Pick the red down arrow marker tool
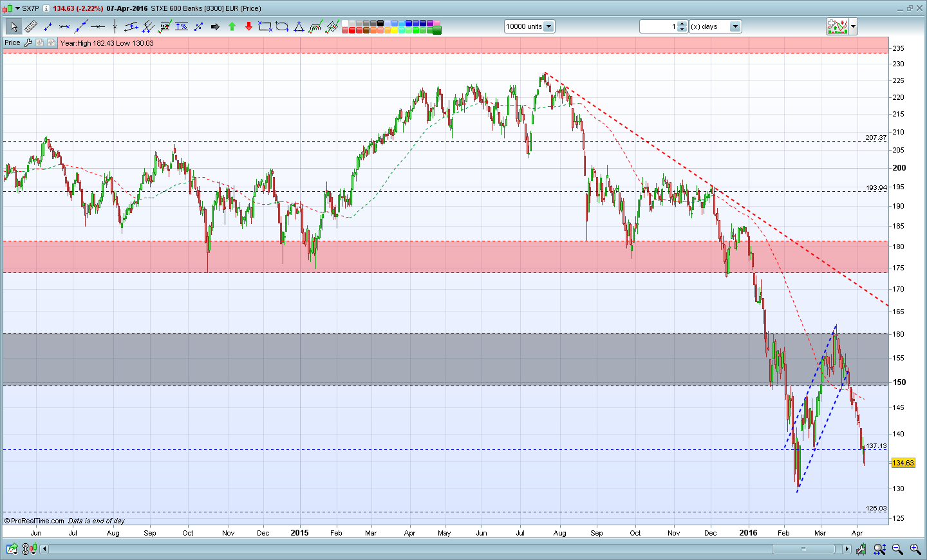The image size is (927, 560). coord(248,26)
